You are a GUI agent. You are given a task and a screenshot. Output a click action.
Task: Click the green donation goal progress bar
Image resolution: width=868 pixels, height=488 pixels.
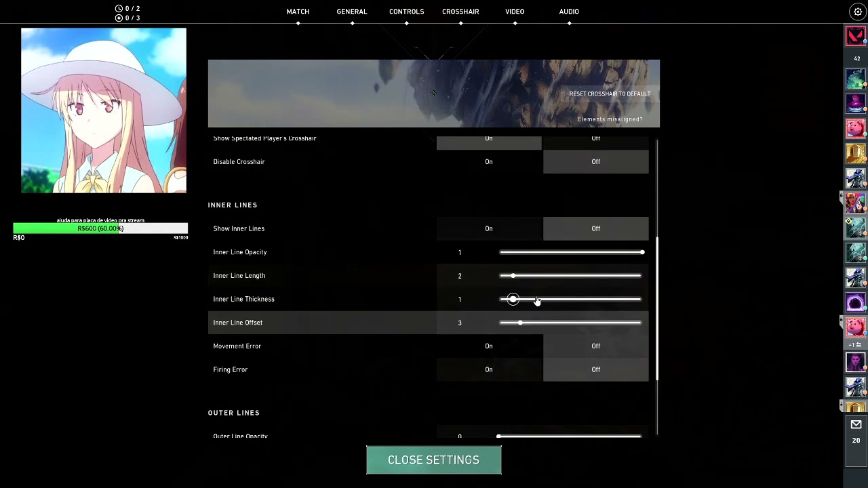100,228
